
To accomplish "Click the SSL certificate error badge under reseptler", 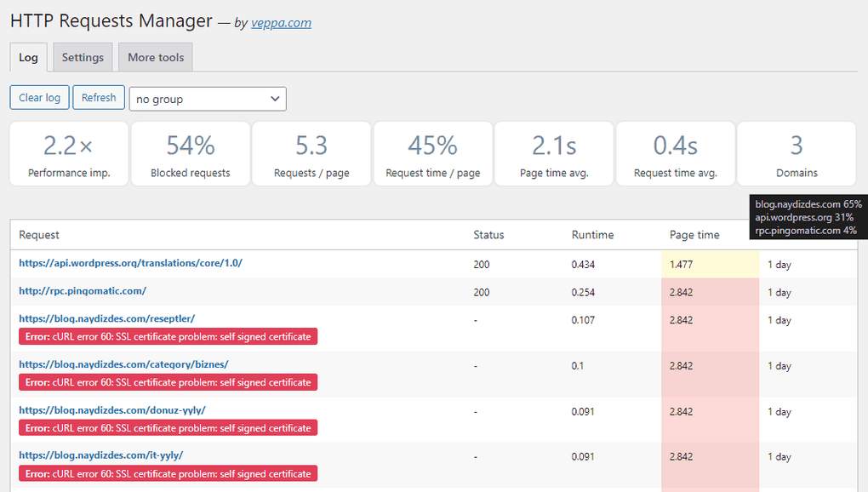I will 168,336.
